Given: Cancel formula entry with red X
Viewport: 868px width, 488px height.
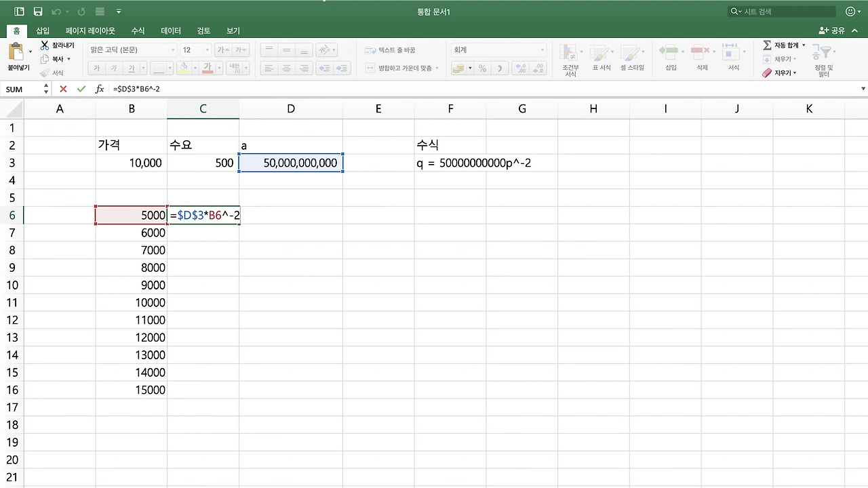Looking at the screenshot, I should tap(63, 89).
